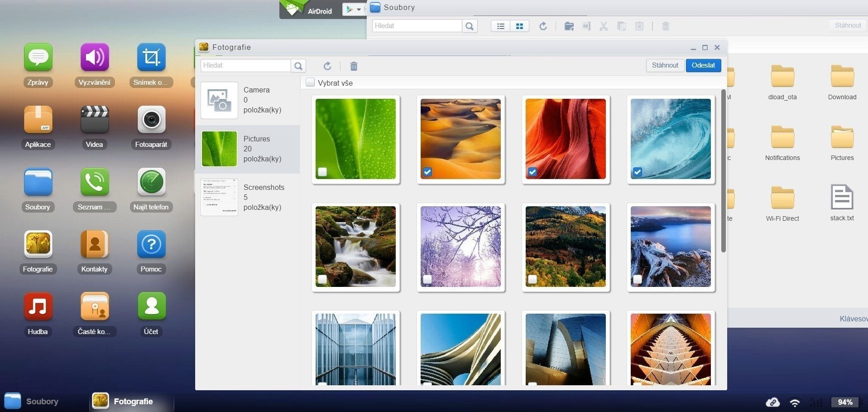Launch the Aplikace app icon

coord(38,120)
